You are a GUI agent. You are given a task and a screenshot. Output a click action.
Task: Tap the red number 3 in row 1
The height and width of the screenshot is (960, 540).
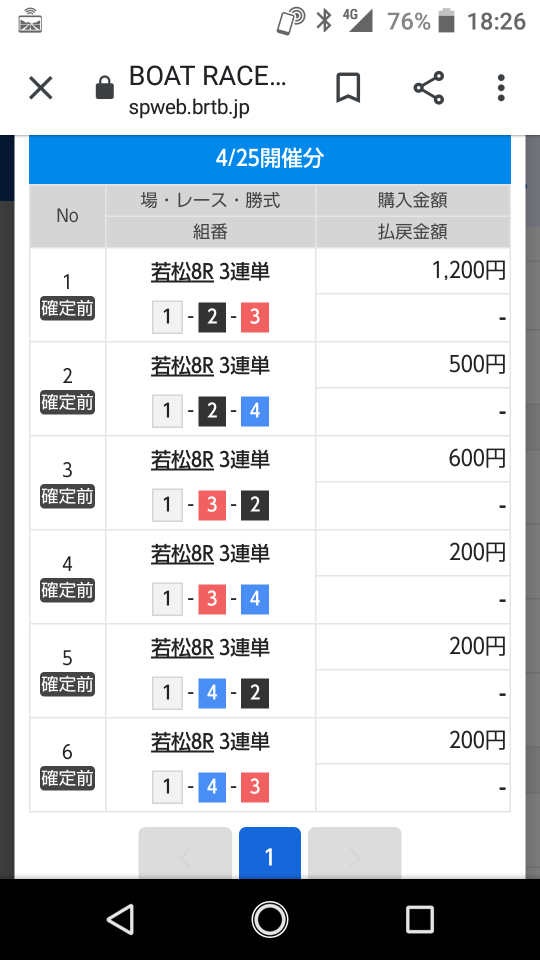coord(255,317)
